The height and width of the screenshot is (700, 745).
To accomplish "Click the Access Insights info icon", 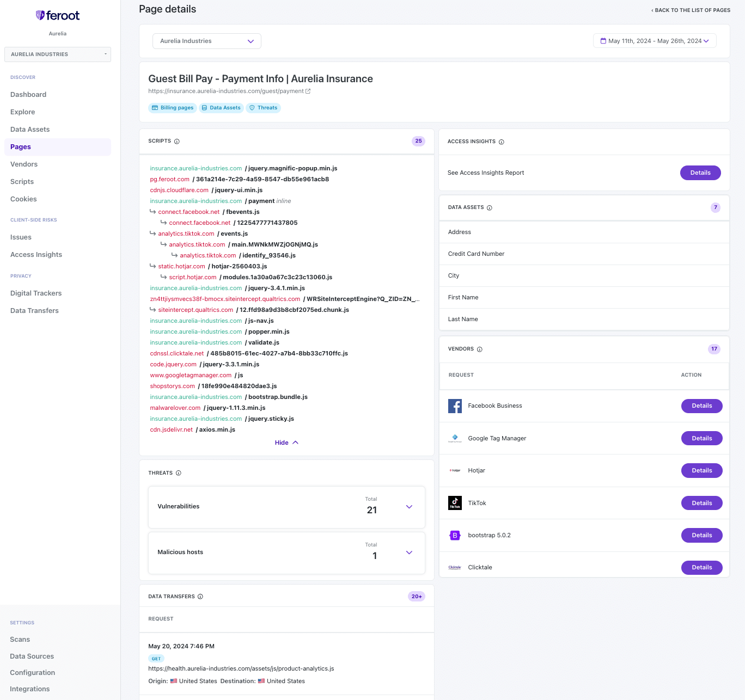I will coord(502,142).
